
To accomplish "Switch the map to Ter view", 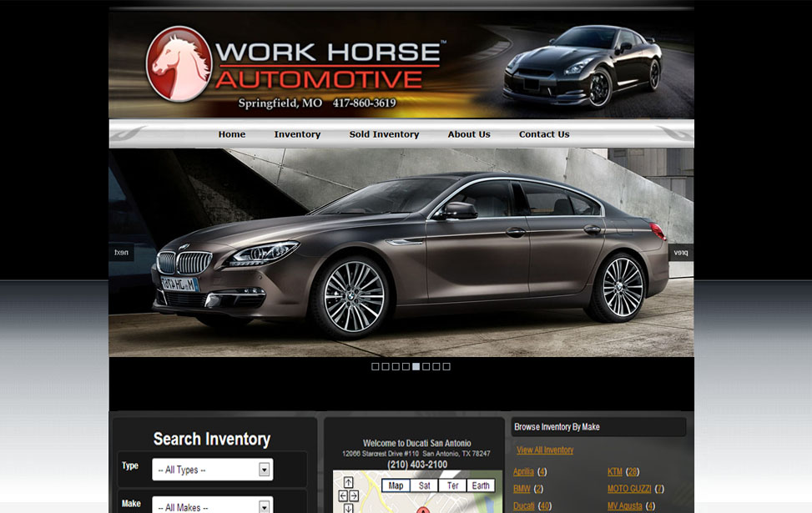I will [x=452, y=485].
